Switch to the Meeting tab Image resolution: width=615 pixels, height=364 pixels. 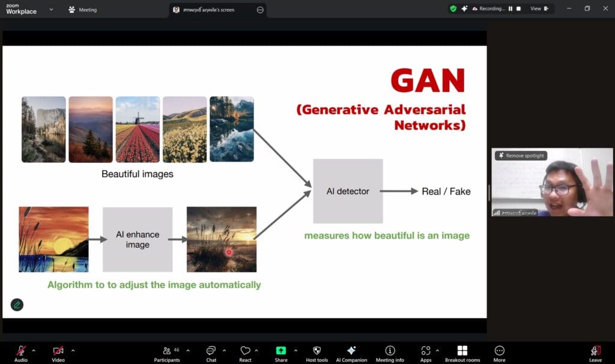83,10
